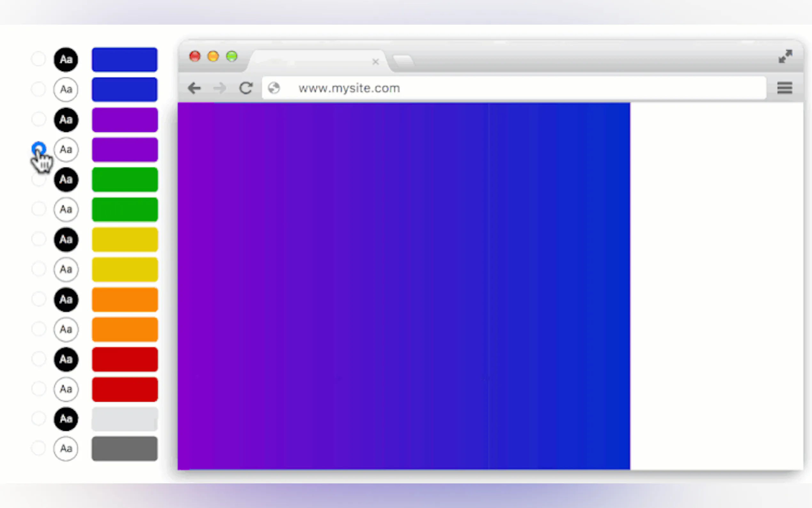Click the www.mysite.com address field

[514, 88]
